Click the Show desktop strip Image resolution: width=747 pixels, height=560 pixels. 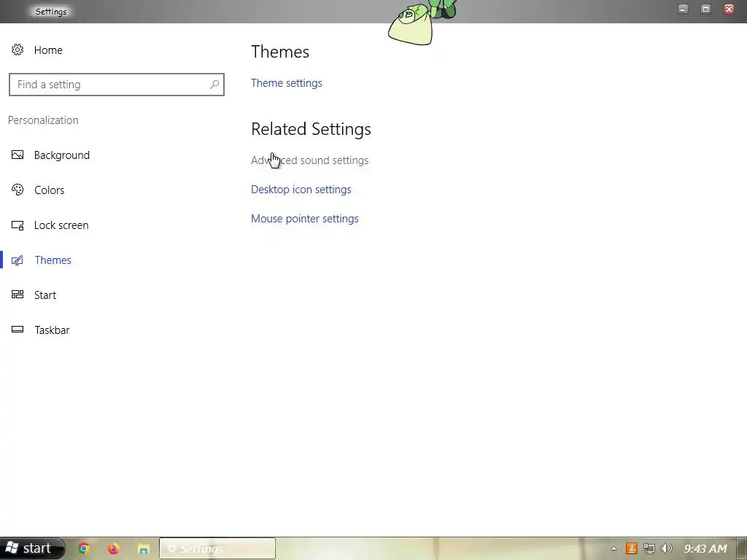[742, 548]
